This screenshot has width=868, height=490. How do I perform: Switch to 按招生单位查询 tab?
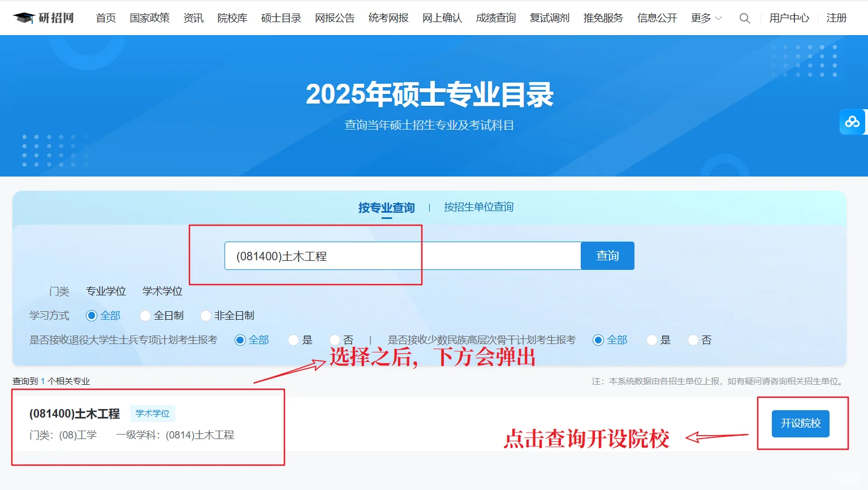pos(478,207)
